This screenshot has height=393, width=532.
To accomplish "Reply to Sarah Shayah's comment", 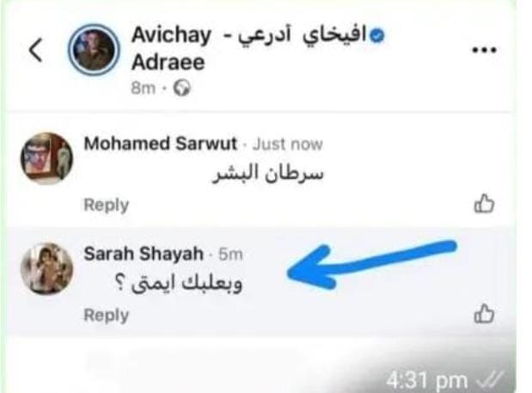I will click(107, 315).
